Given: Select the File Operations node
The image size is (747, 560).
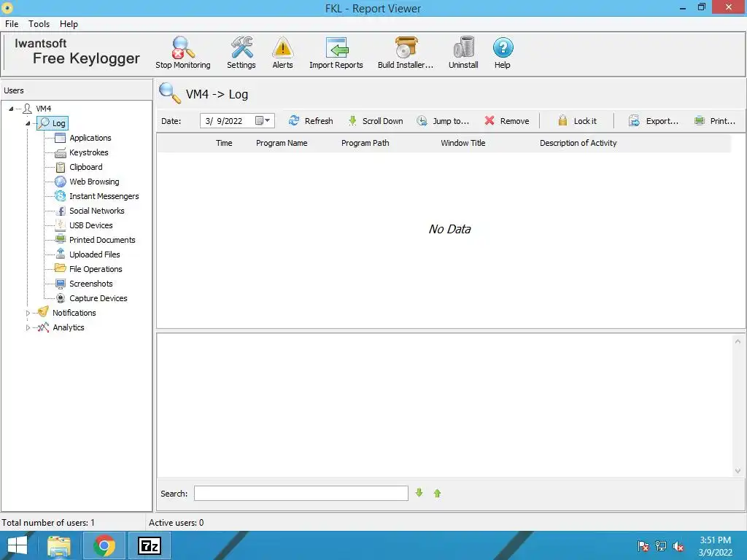Looking at the screenshot, I should click(96, 269).
